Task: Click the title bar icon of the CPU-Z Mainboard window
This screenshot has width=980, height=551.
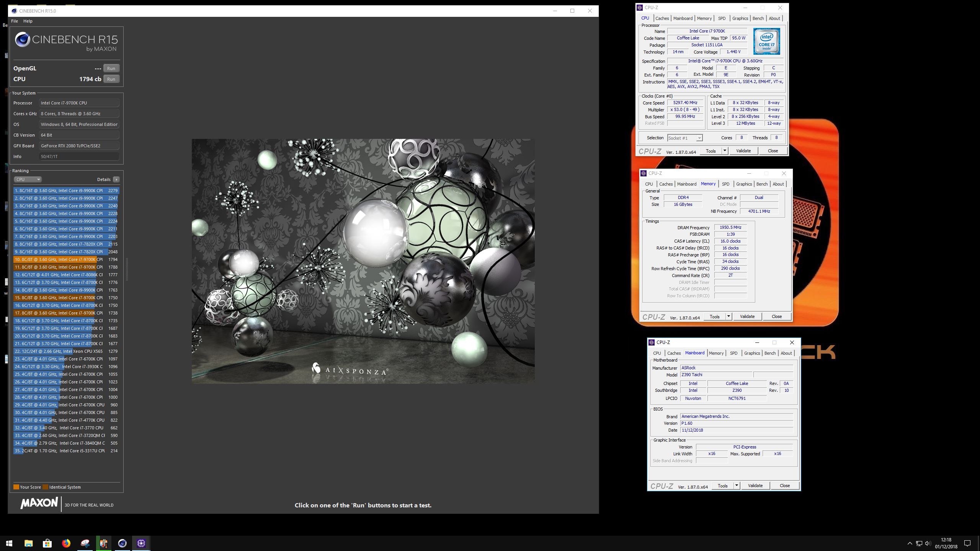Action: pos(652,342)
